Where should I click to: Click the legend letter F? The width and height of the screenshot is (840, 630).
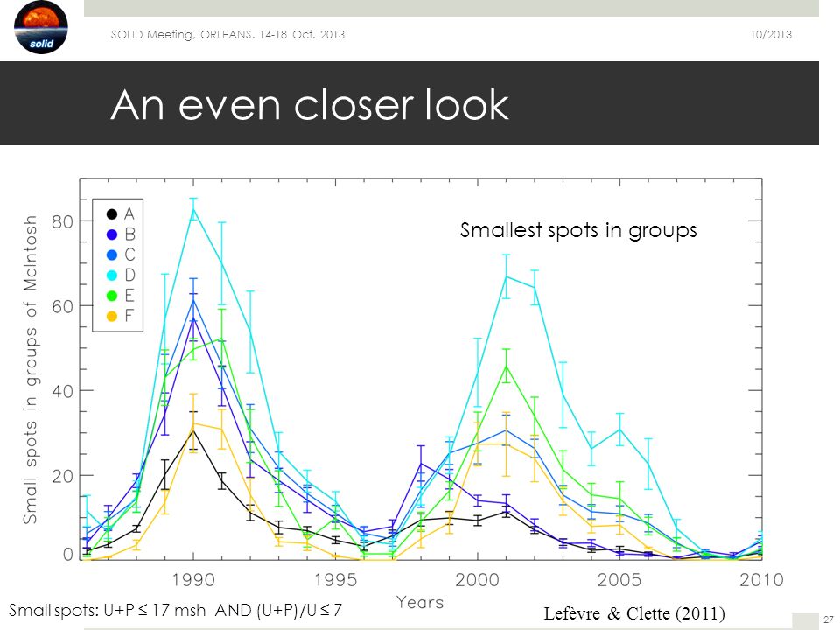click(129, 316)
